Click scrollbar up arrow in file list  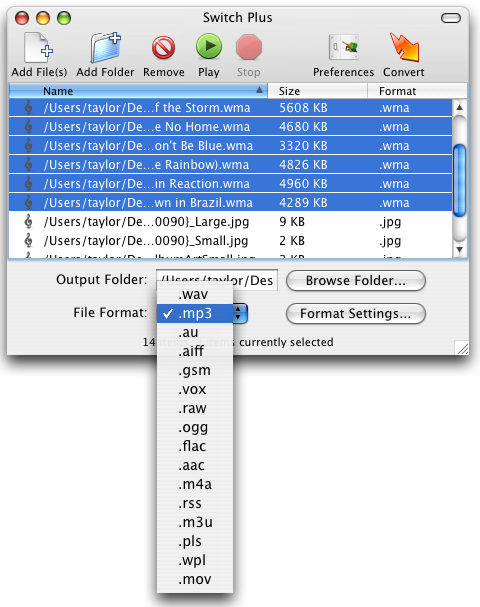[x=459, y=107]
